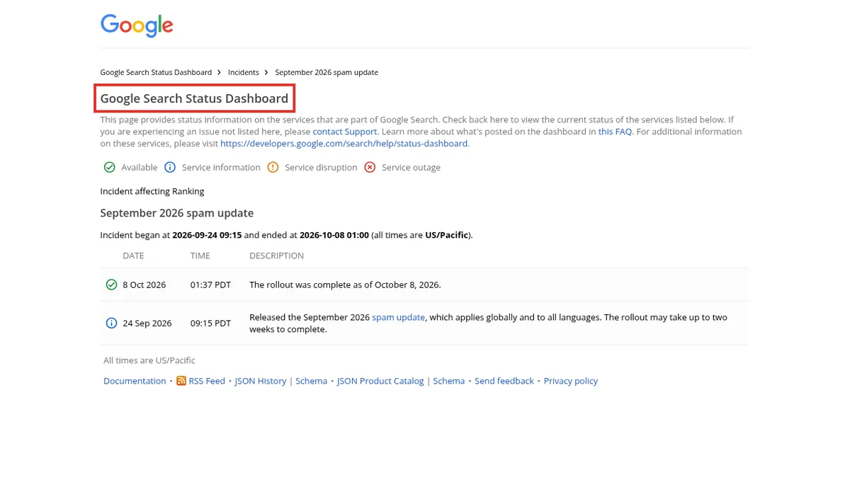Image resolution: width=850 pixels, height=504 pixels.
Task: Click the orange Service disruption legend icon
Action: [x=273, y=168]
